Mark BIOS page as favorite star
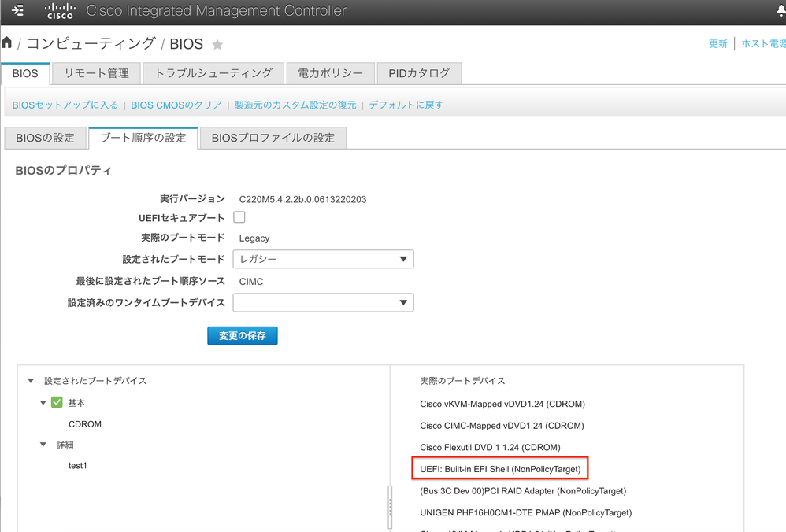This screenshot has height=532, width=786. pos(217,45)
